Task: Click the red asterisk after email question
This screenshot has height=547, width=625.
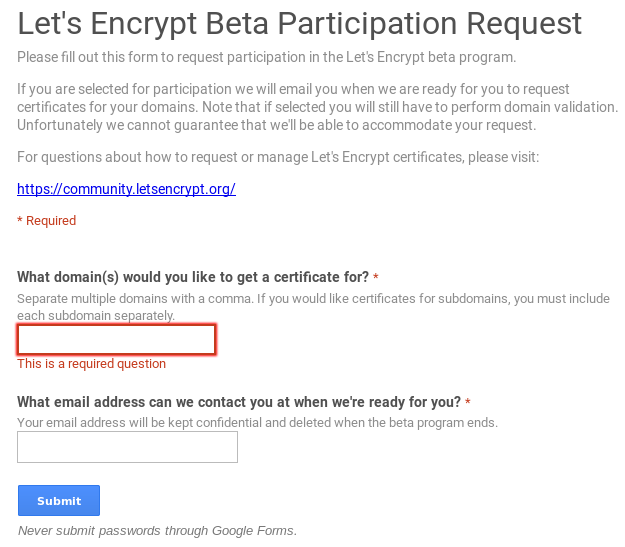Action: [468, 403]
